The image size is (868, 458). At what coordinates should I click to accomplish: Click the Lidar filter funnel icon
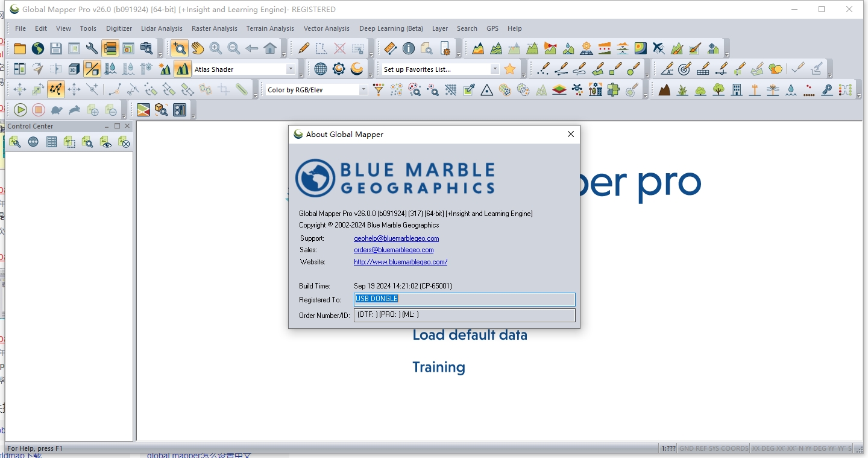[379, 90]
